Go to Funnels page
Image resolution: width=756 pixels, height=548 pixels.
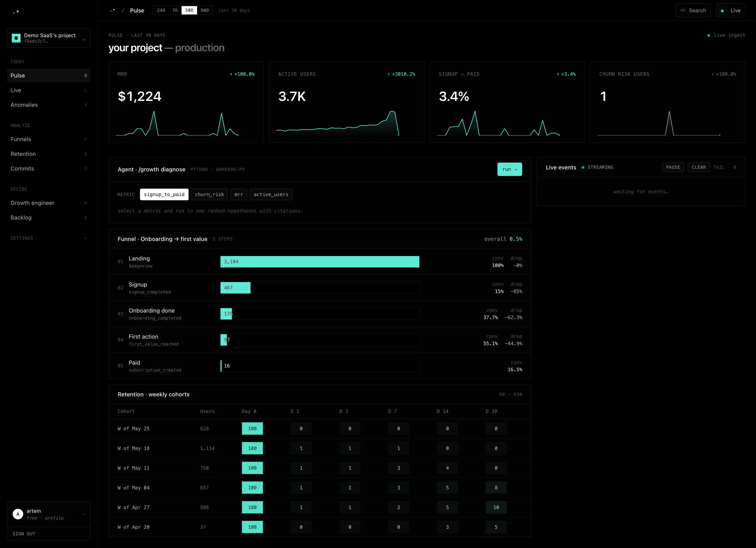point(49,139)
